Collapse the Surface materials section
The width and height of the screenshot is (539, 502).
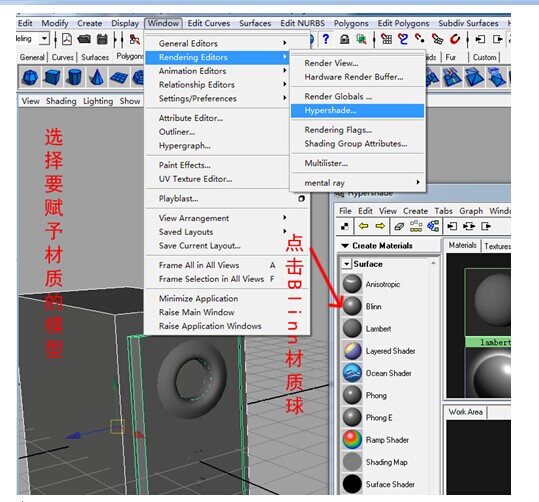pos(346,264)
